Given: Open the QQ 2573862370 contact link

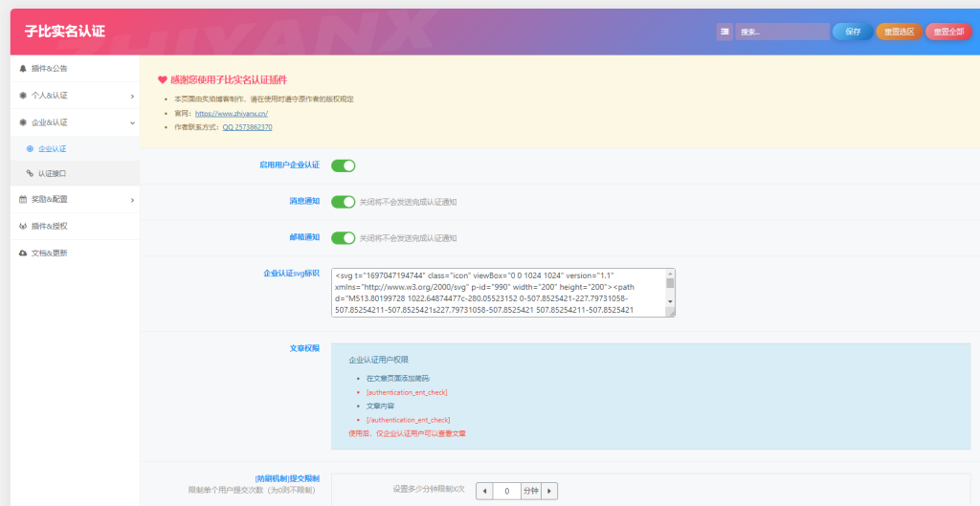Looking at the screenshot, I should [248, 127].
